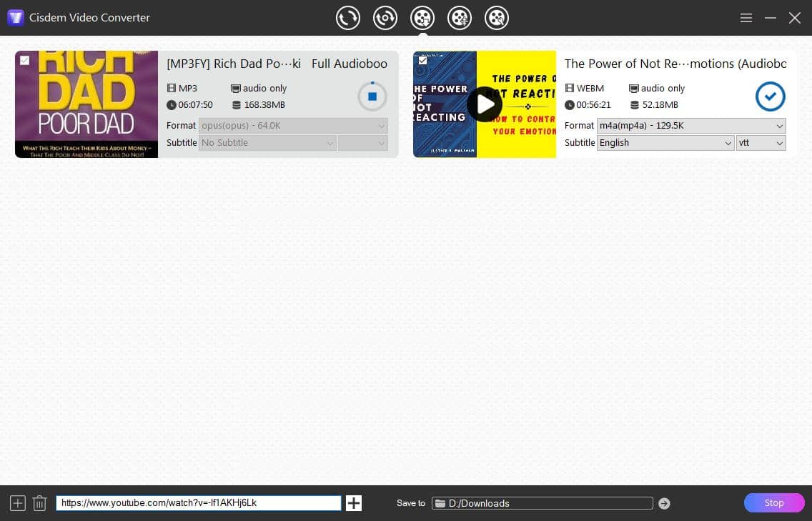Play The Power of Not Reacting thumbnail
The height and width of the screenshot is (521, 812).
click(x=485, y=104)
